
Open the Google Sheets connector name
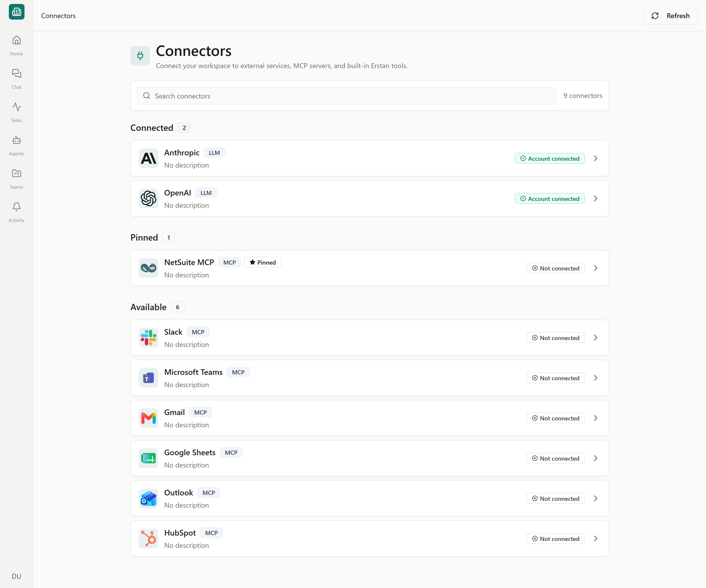190,453
